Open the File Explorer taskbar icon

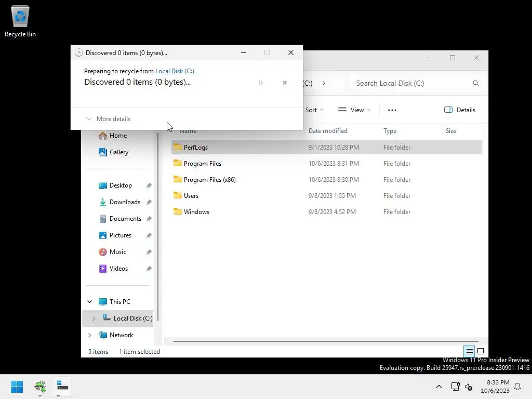click(62, 387)
